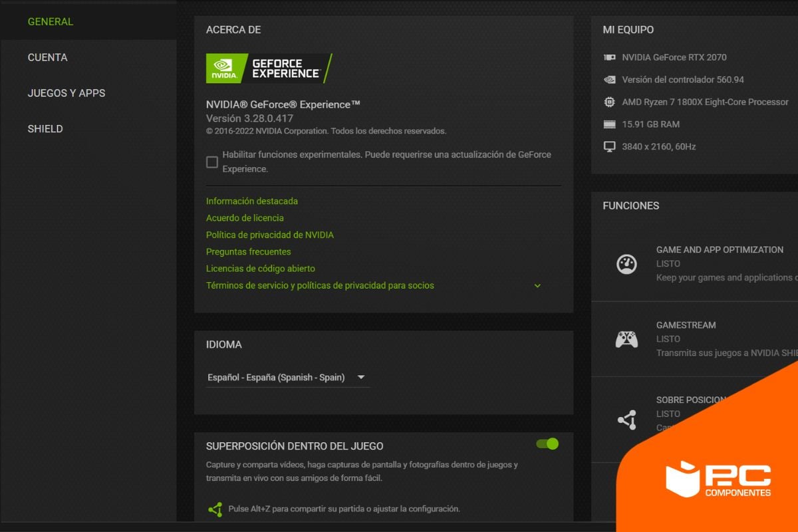
Task: Enable the experimental features checkbox
Action: point(212,162)
